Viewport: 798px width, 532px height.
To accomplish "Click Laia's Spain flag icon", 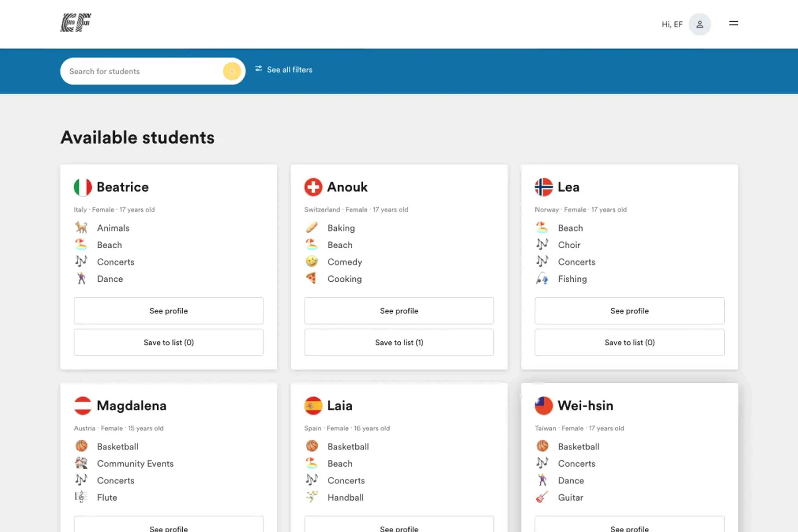I will [x=313, y=405].
